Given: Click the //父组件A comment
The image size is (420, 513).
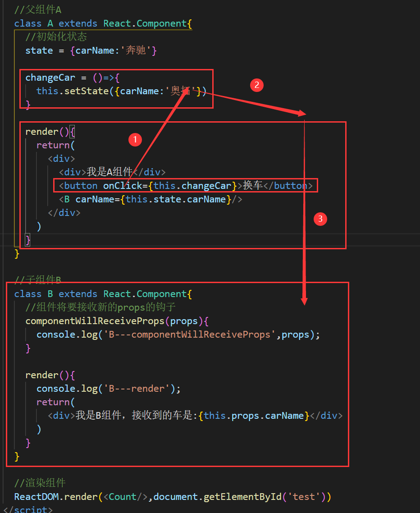Looking at the screenshot, I should tap(37, 10).
